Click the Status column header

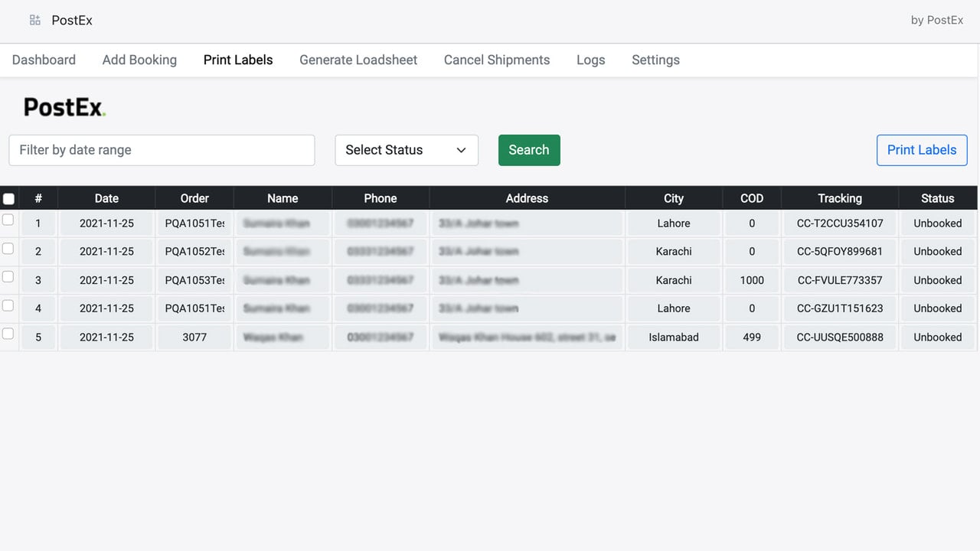tap(938, 198)
